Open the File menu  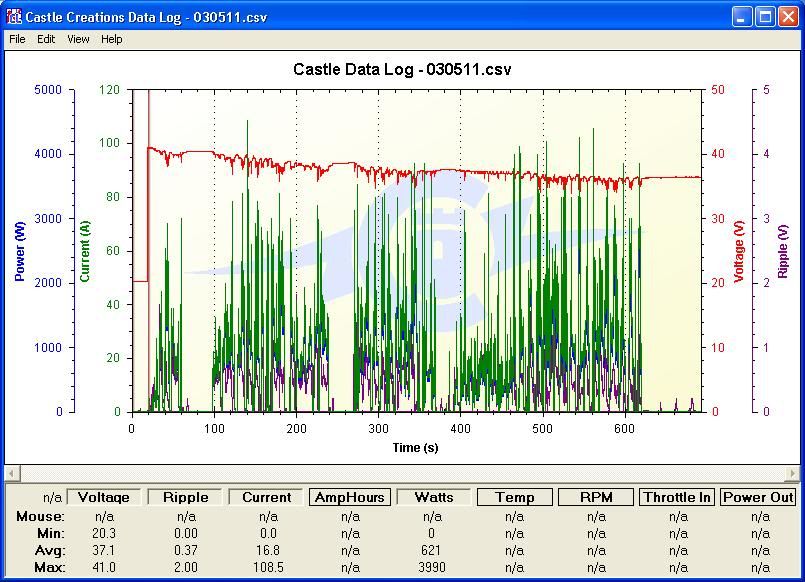point(17,39)
